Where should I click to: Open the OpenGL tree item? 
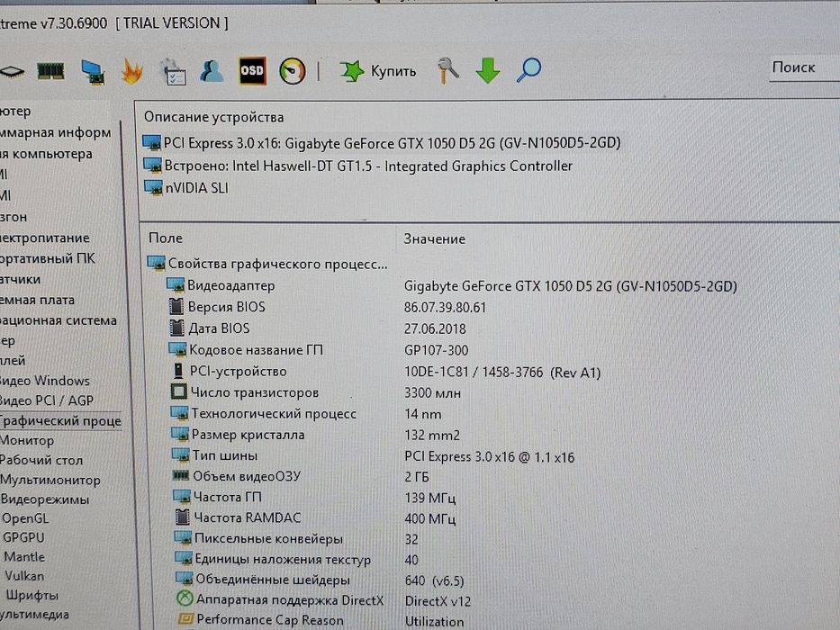pyautogui.click(x=25, y=518)
